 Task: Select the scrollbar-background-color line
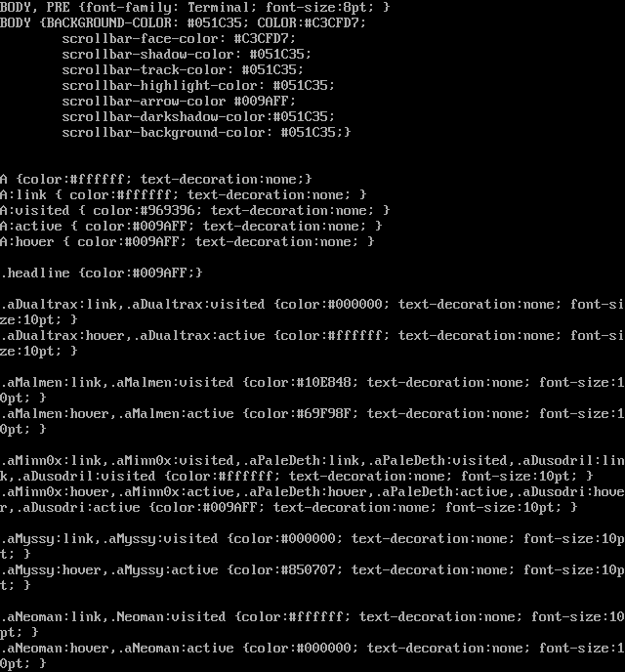click(206, 132)
